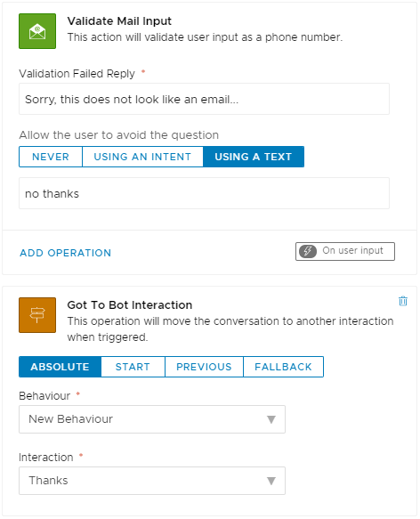Click the Got To Bot Interaction title
420x519 pixels.
coord(130,304)
